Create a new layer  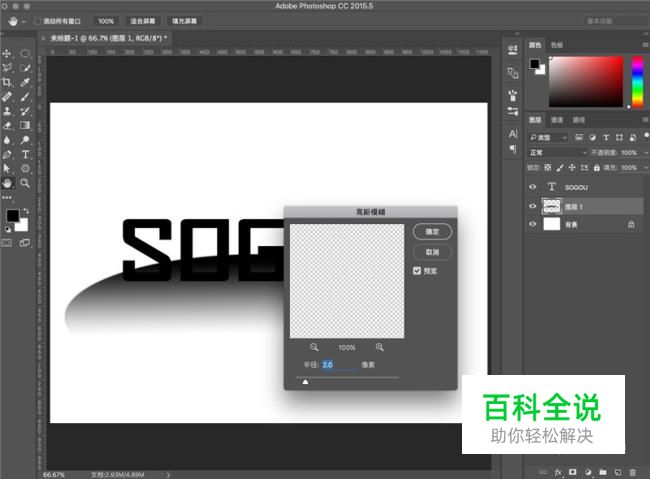(x=618, y=472)
